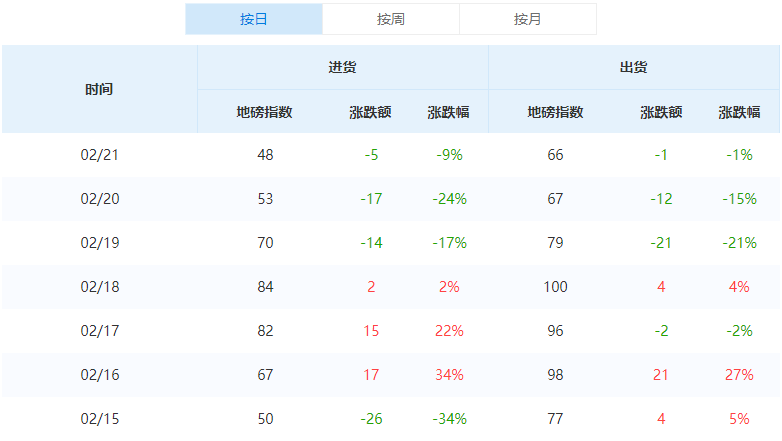Click 涨跌幅 header under 出货
782x441 pixels.
pos(740,112)
